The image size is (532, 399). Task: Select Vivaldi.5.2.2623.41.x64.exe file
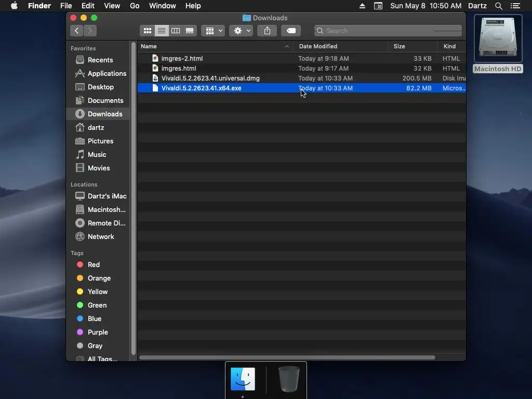[x=302, y=88]
